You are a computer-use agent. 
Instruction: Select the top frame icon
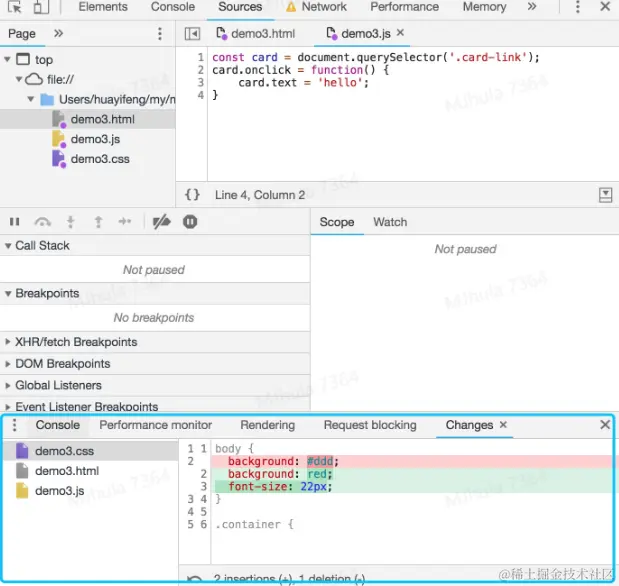(x=23, y=59)
